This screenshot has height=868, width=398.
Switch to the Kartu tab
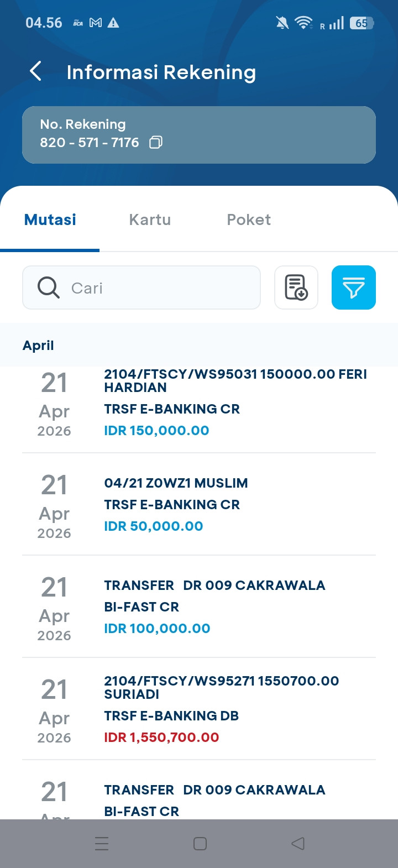tap(150, 220)
